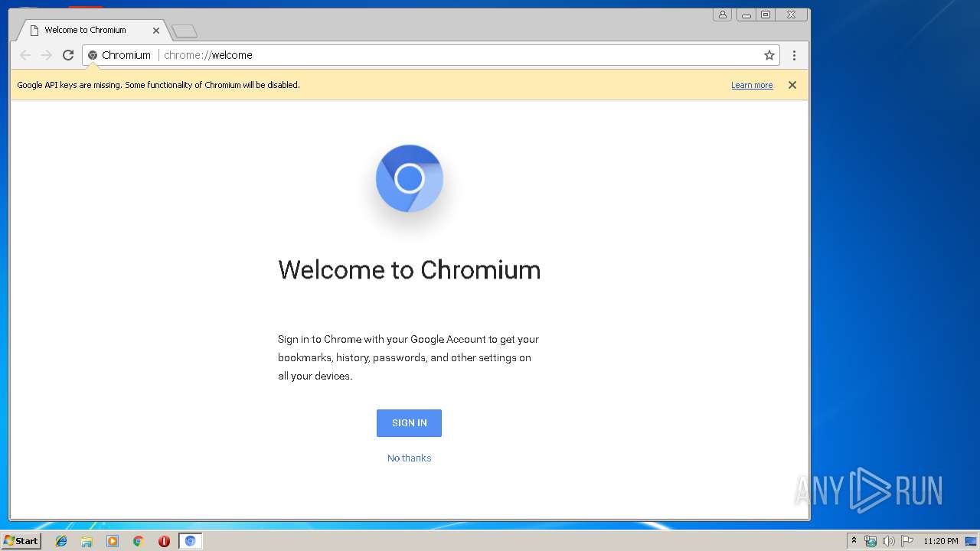
Task: Click the Show desktop button
Action: point(971,541)
